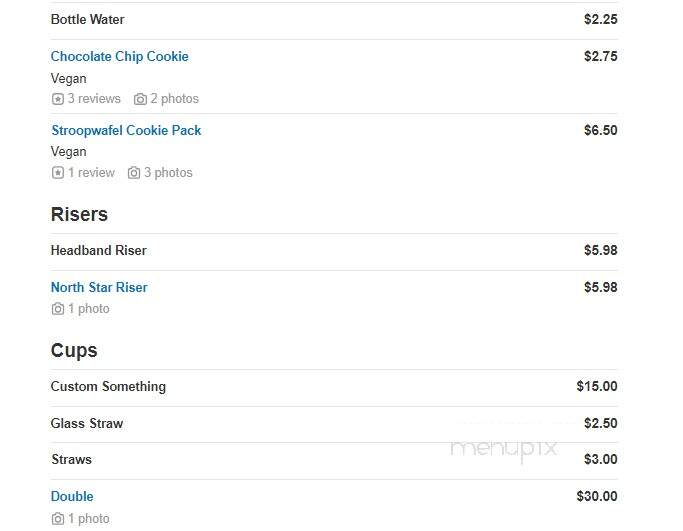View the 1 photo of Double
This screenshot has height=531, width=683.
pyautogui.click(x=88, y=518)
